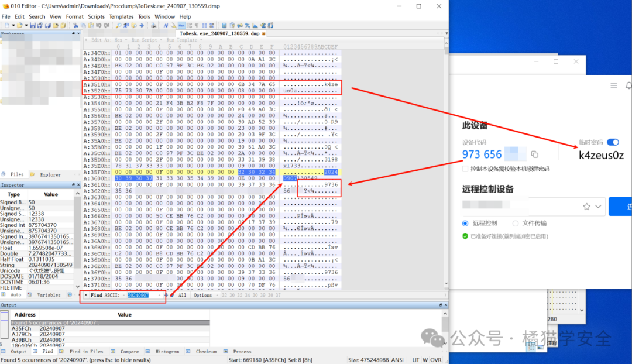This screenshot has width=632, height=364.
Task: Click the String value row in Inspector
Action: tap(37, 265)
